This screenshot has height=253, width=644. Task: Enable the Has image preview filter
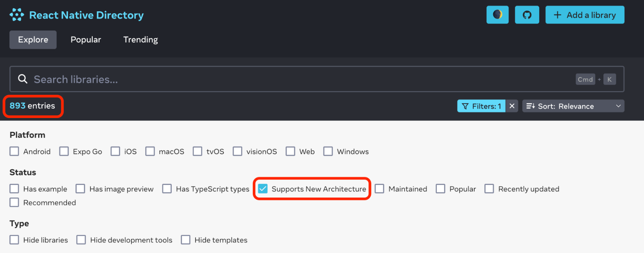click(80, 189)
